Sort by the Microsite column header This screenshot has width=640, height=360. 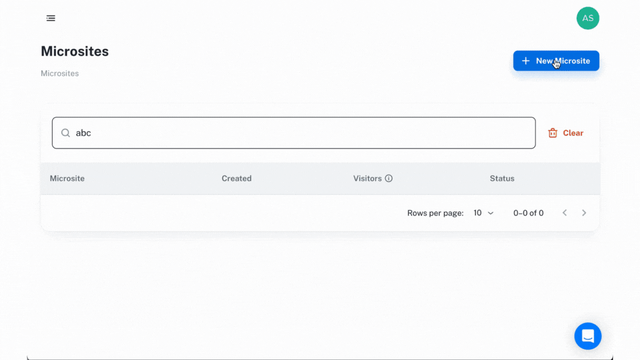tap(67, 178)
